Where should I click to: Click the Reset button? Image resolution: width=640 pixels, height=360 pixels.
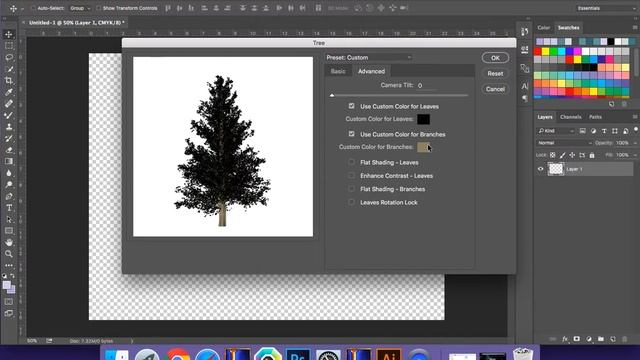495,73
